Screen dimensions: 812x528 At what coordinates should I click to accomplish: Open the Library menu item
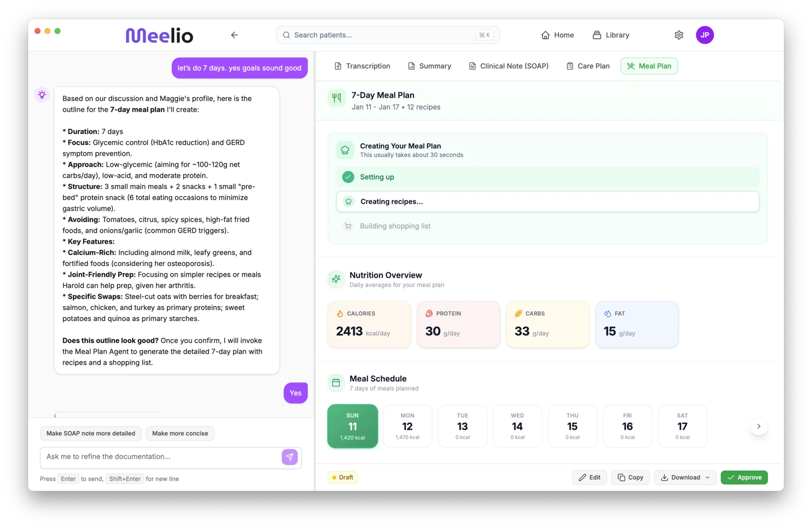tap(611, 35)
